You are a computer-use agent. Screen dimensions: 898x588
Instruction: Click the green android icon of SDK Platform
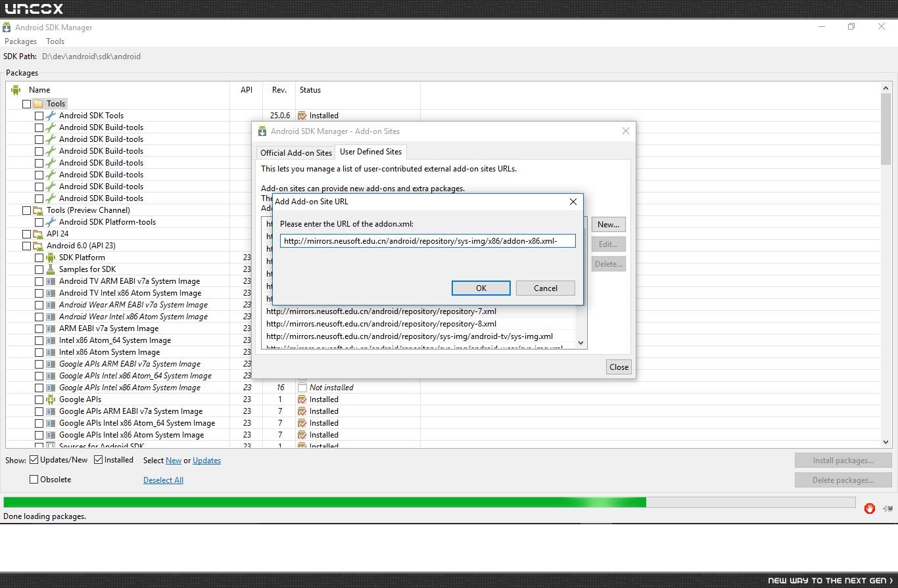point(51,258)
